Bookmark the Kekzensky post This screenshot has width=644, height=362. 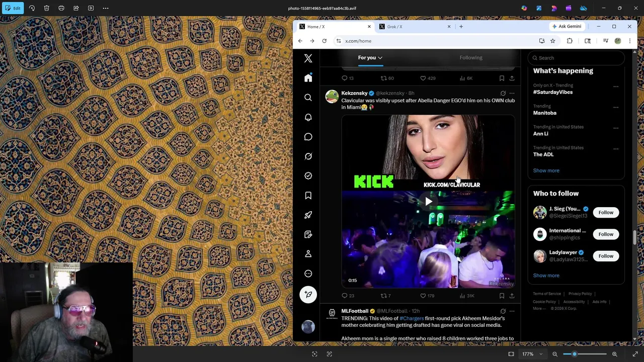502,296
